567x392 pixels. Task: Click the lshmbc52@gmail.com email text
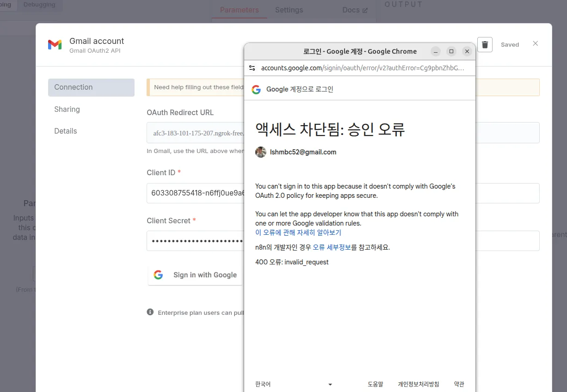point(303,152)
